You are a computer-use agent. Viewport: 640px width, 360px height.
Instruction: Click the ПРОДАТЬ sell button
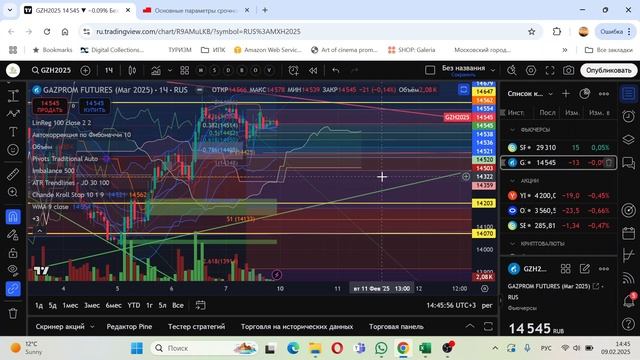(x=50, y=107)
